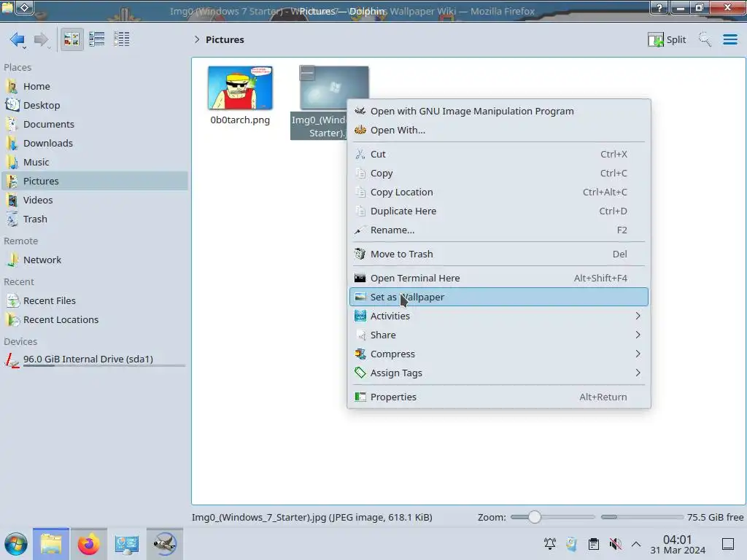Open 96.0 GiB Internal Drive (sda1)

(x=96, y=360)
